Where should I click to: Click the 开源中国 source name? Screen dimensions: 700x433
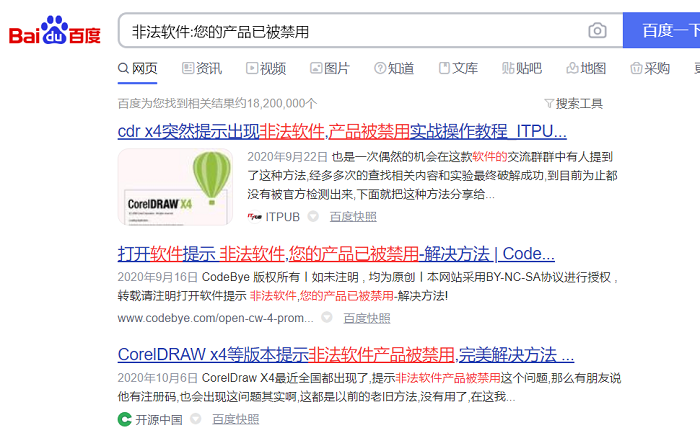[159, 420]
